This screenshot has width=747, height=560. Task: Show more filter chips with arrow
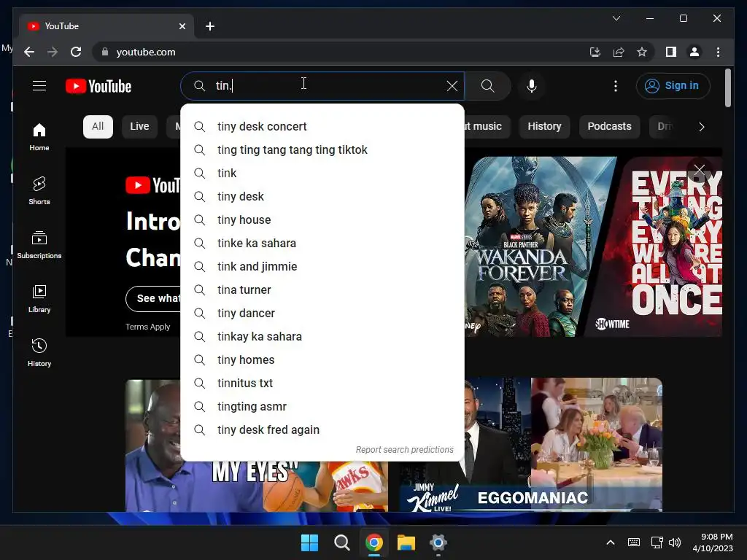point(701,127)
